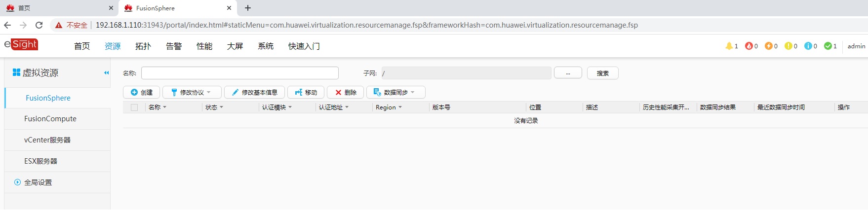Close the FusionSphere browser tab
The image size is (868, 211).
coord(229,8)
